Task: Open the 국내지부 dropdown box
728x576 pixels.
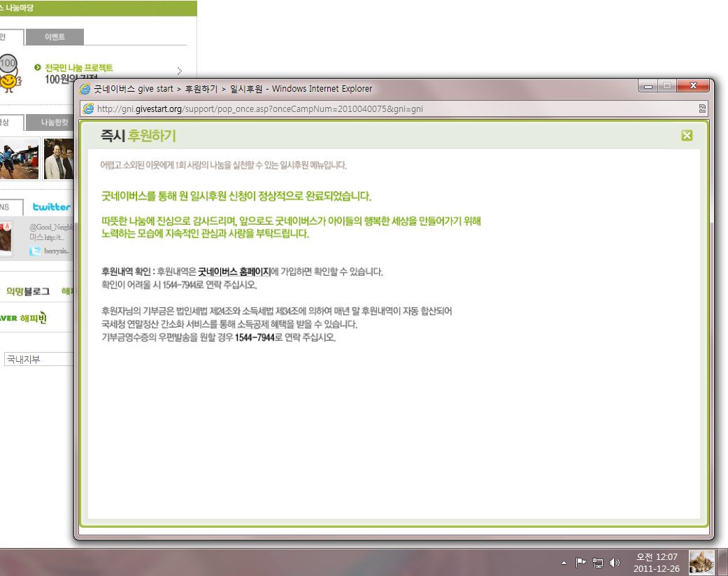Action: 38,359
